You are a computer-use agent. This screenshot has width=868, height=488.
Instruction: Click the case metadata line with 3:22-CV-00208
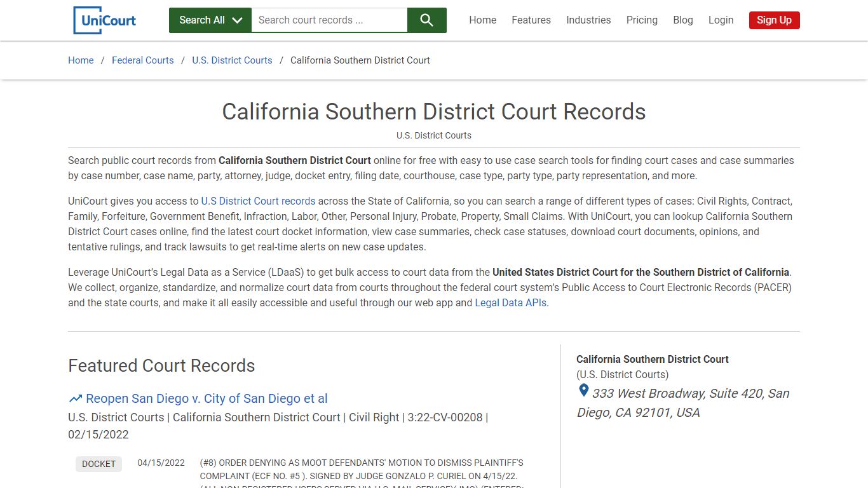click(278, 426)
